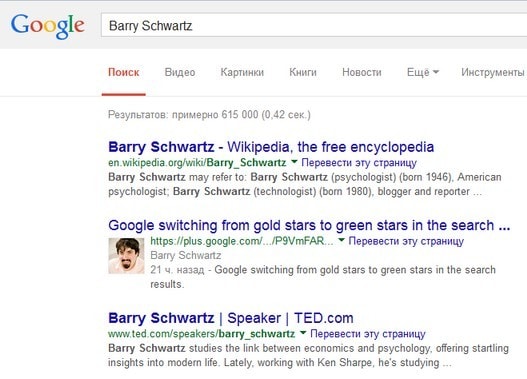The height and width of the screenshot is (379, 527).
Task: Expand the Ещё dropdown menu
Action: click(423, 72)
